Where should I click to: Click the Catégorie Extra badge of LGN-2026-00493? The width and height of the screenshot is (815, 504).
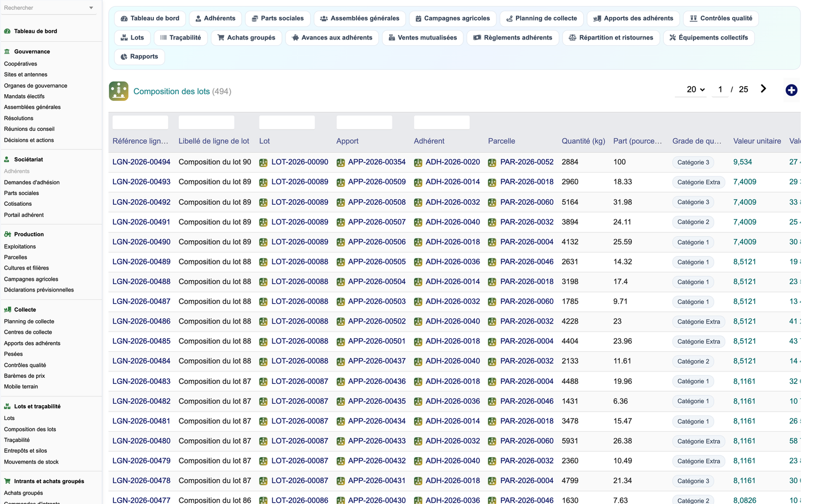[698, 182]
